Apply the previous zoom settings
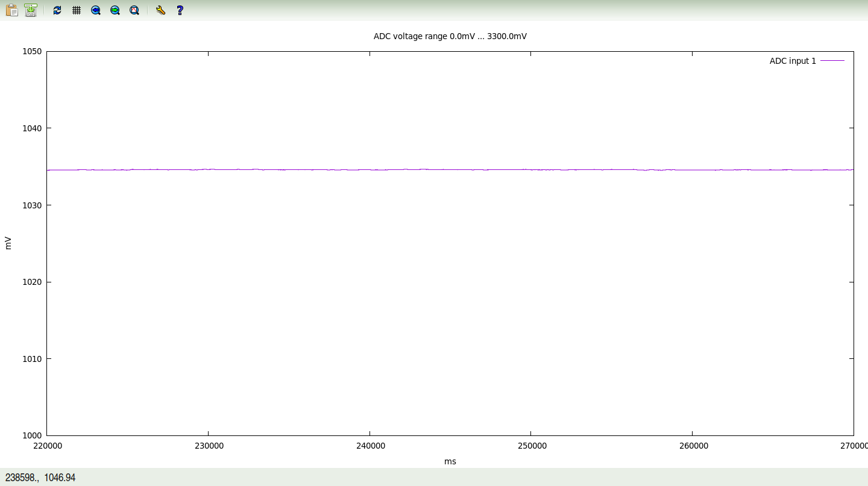This screenshot has width=868, height=486. point(96,10)
